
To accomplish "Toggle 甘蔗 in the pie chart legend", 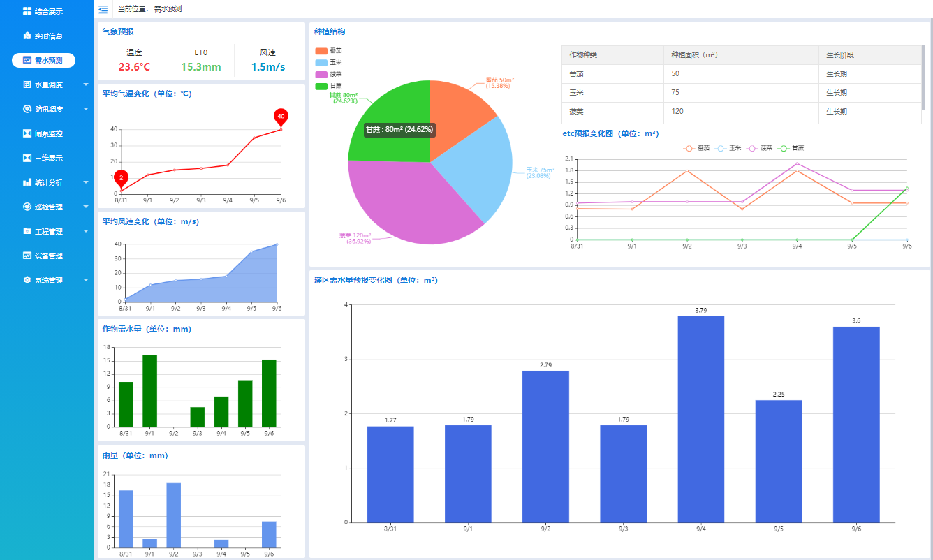I will point(328,86).
